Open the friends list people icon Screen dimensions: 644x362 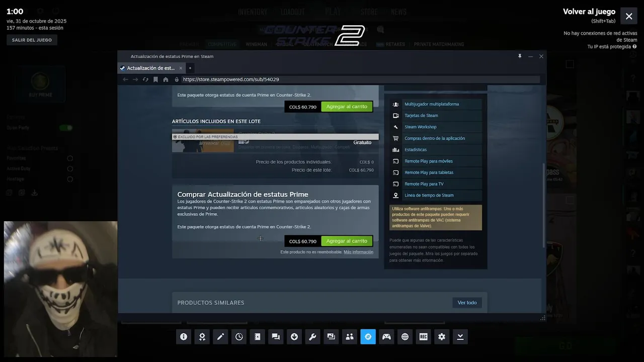[x=350, y=337]
